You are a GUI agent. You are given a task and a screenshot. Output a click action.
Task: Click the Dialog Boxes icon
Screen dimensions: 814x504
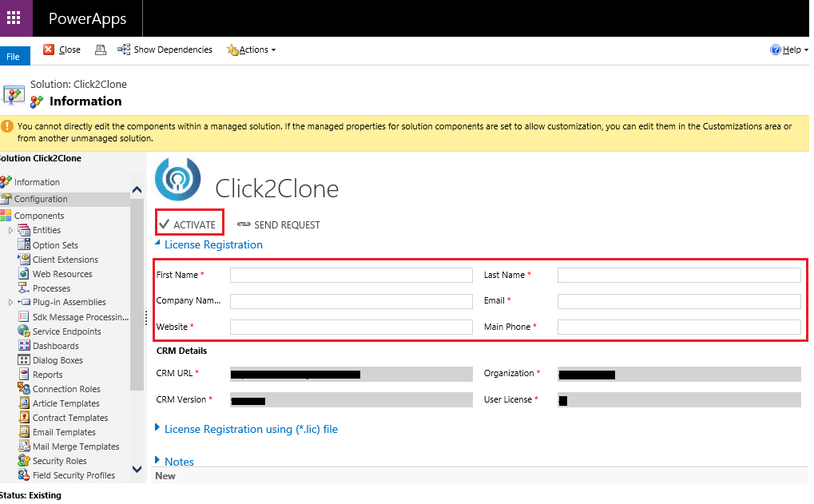click(24, 359)
